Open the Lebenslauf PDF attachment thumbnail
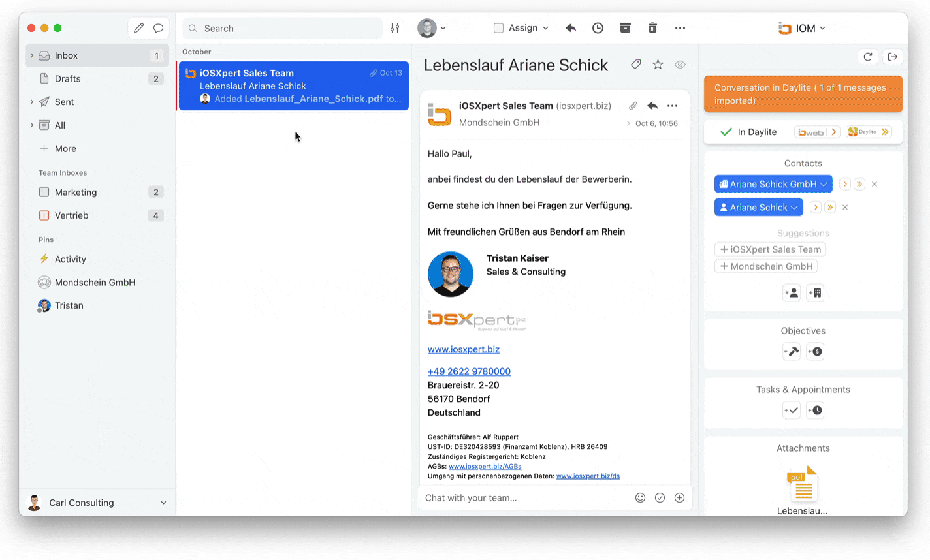The height and width of the screenshot is (560, 930). 802,484
